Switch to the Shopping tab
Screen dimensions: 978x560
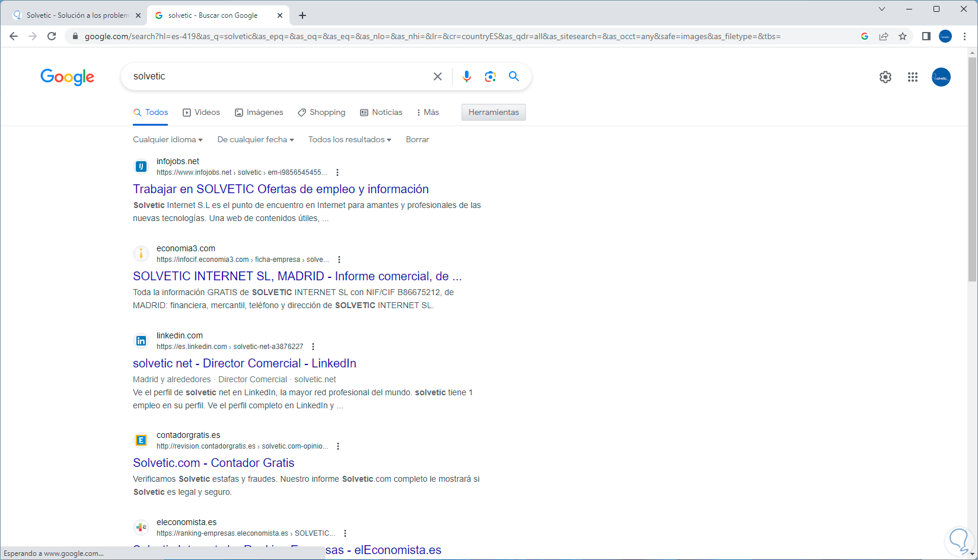[321, 113]
